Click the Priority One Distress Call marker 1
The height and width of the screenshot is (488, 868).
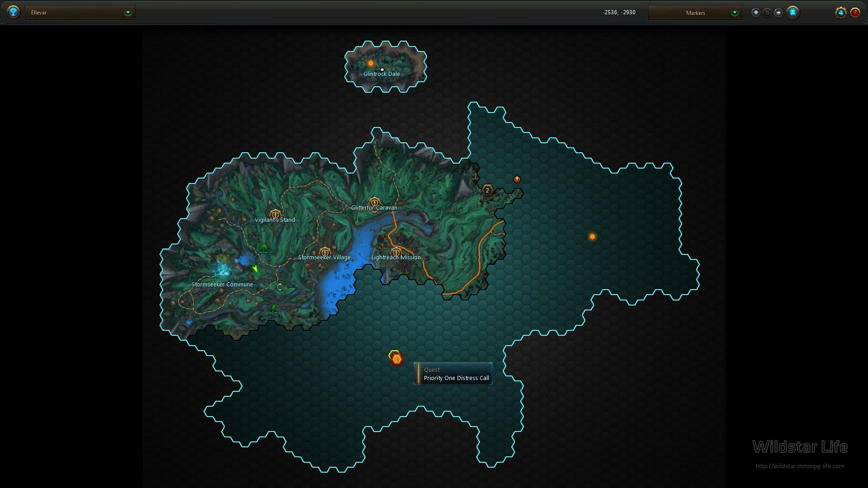396,359
